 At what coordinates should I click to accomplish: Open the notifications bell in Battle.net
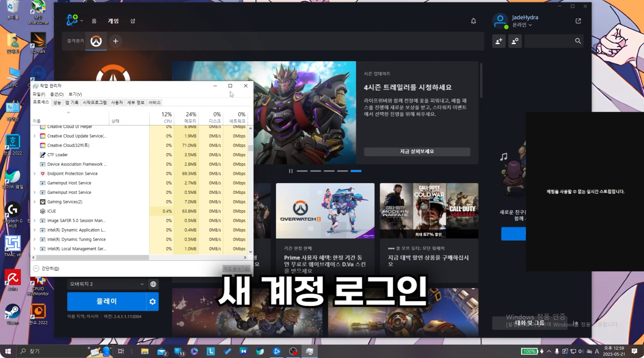[473, 21]
